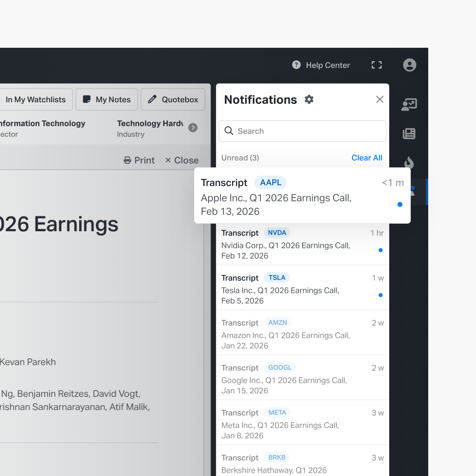The width and height of the screenshot is (476, 476).
Task: Click the Print printer icon
Action: coord(127,160)
